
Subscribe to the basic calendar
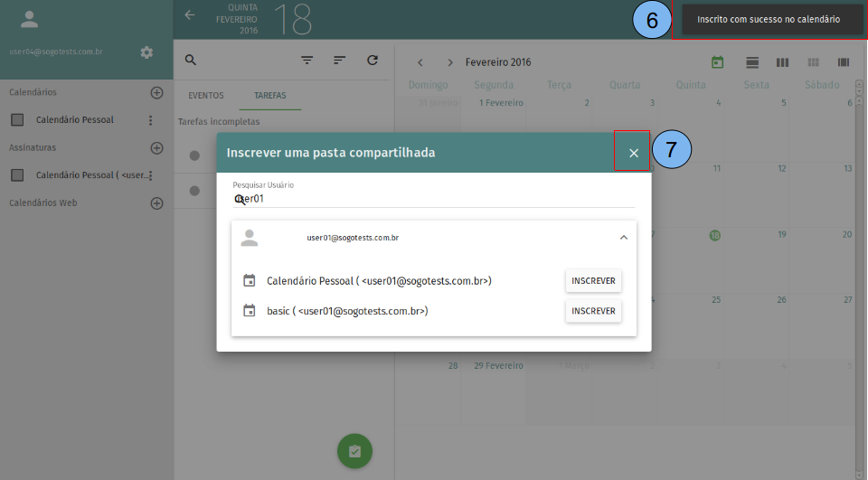click(x=593, y=311)
